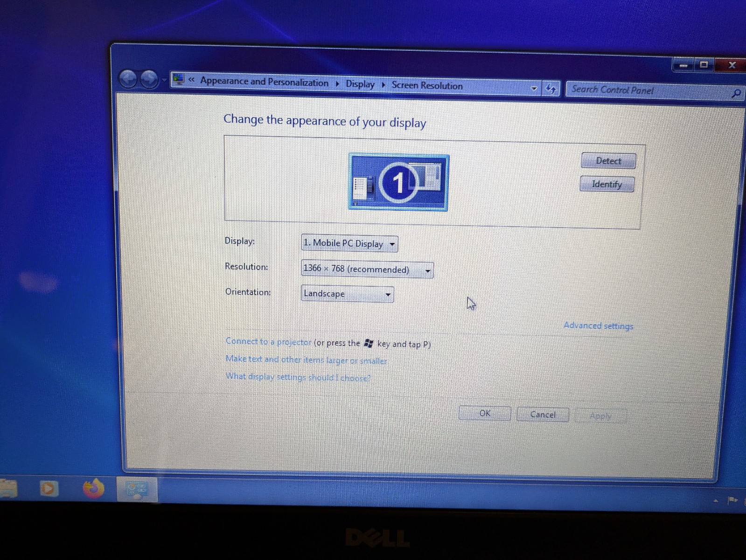Select the Screen Resolution breadcrumb

click(x=427, y=85)
